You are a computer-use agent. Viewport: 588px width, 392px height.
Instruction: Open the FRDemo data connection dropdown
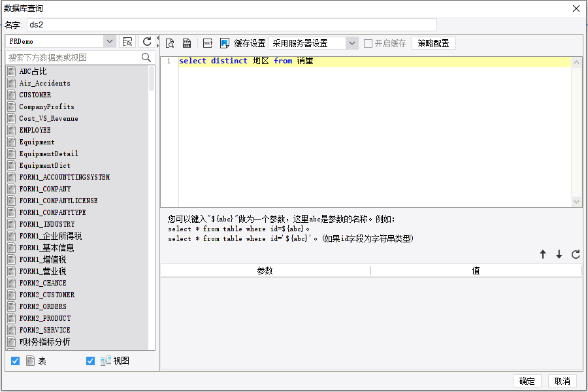pyautogui.click(x=110, y=41)
